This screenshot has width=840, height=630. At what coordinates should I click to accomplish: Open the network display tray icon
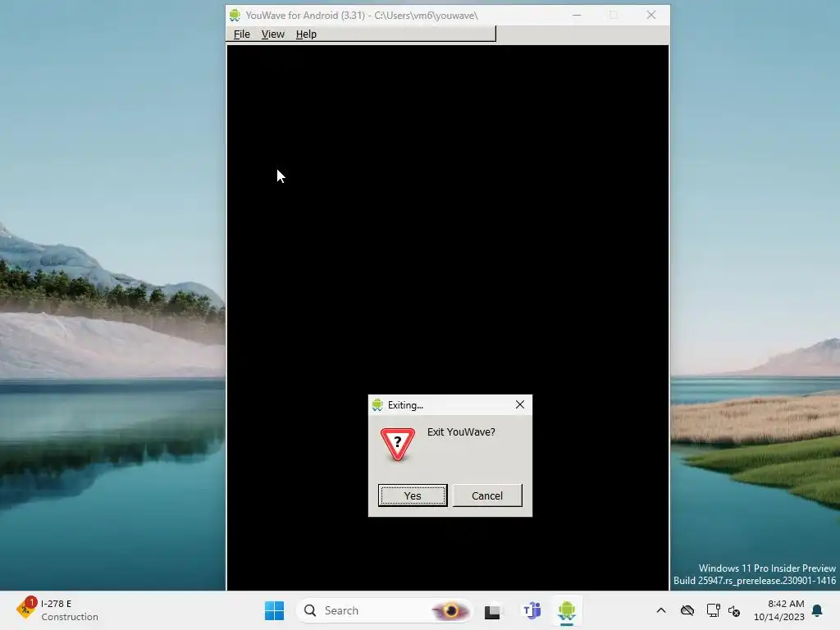pos(713,610)
